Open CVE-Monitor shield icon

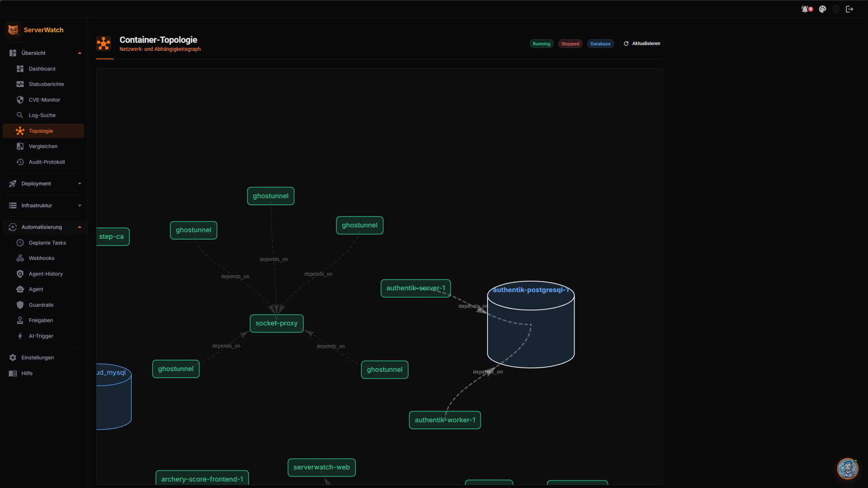click(20, 100)
